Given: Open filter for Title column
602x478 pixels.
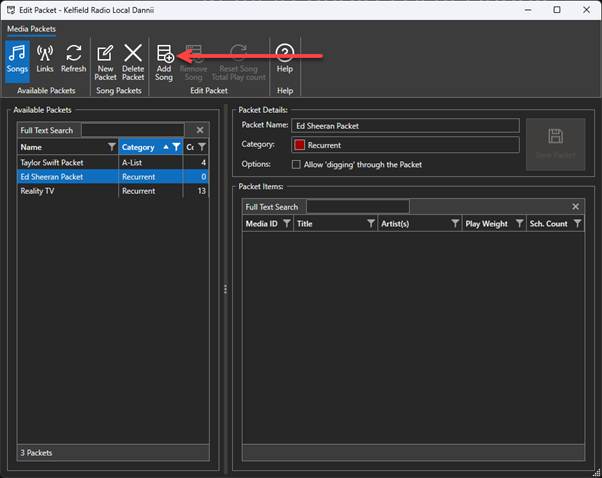Looking at the screenshot, I should point(370,223).
